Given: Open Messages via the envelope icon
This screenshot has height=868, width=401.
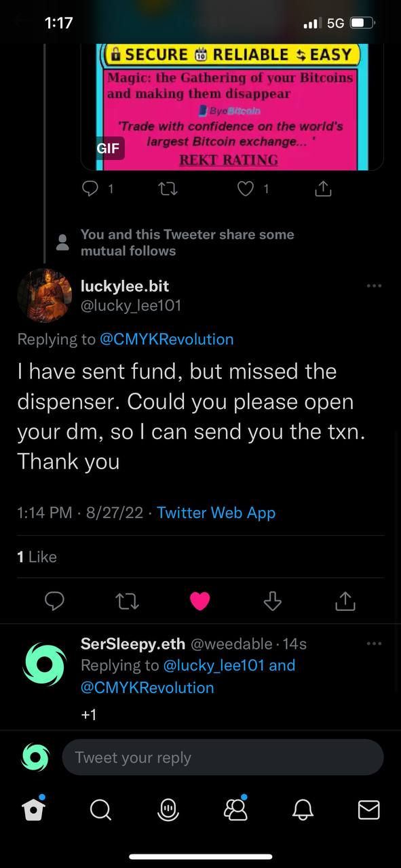Looking at the screenshot, I should 368,809.
